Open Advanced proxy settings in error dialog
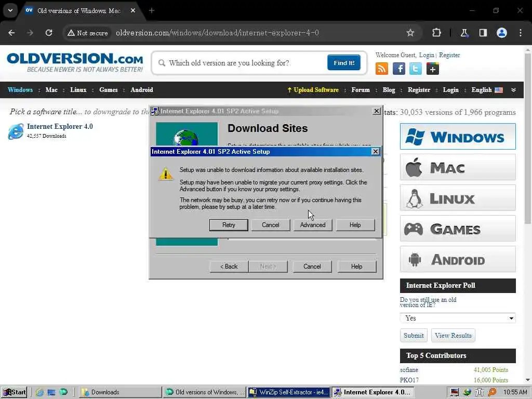Screen dimensions: 532x399 312,225
